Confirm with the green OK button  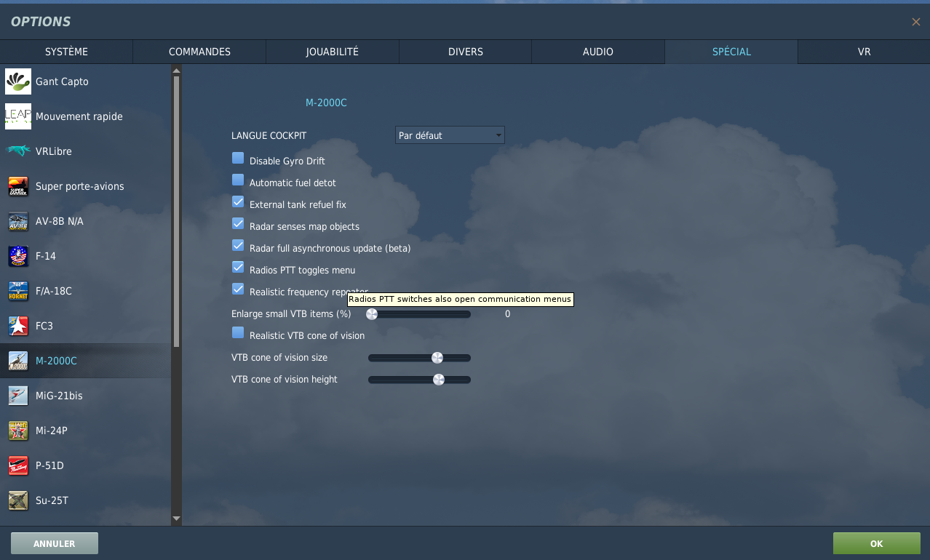[876, 543]
